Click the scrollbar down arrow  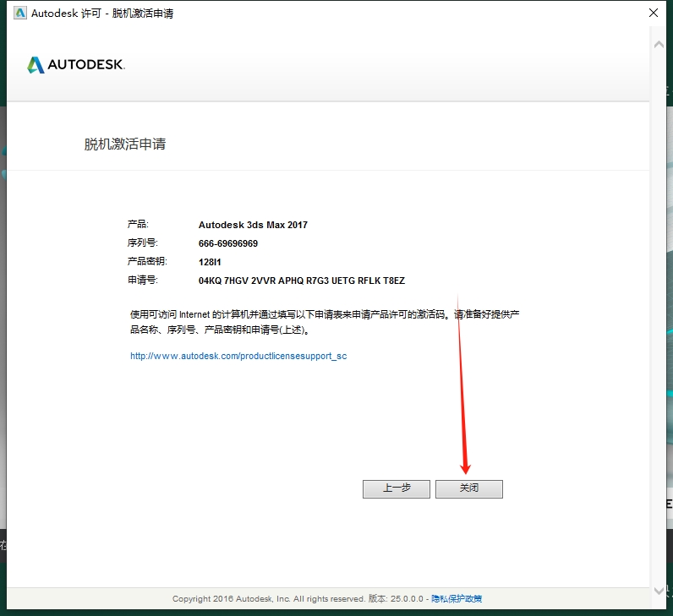659,591
